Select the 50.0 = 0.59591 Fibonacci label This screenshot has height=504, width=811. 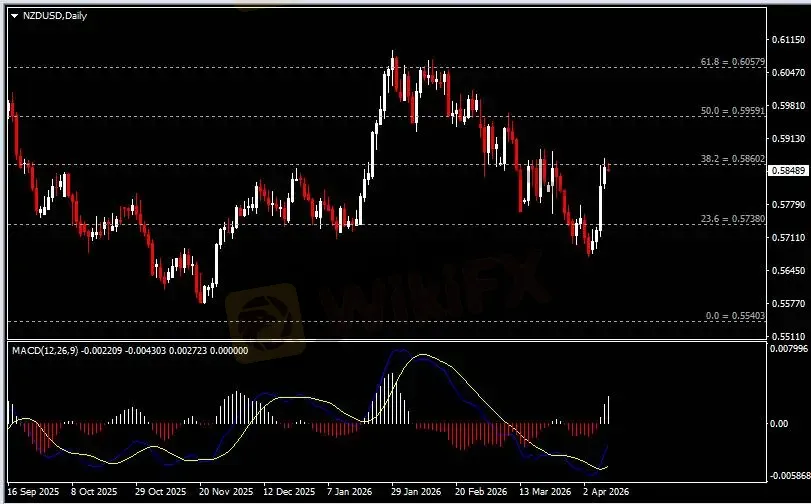(732, 111)
